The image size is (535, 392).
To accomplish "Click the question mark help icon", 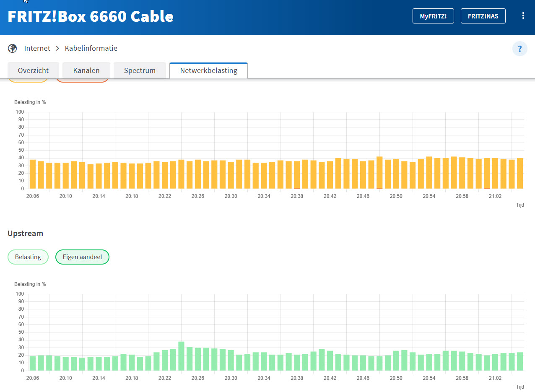I will point(519,49).
